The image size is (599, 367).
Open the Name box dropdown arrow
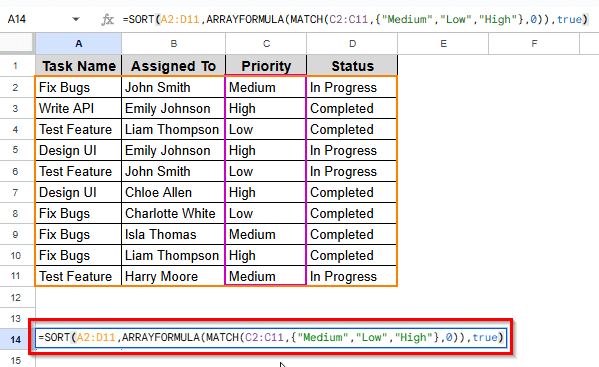pyautogui.click(x=76, y=19)
